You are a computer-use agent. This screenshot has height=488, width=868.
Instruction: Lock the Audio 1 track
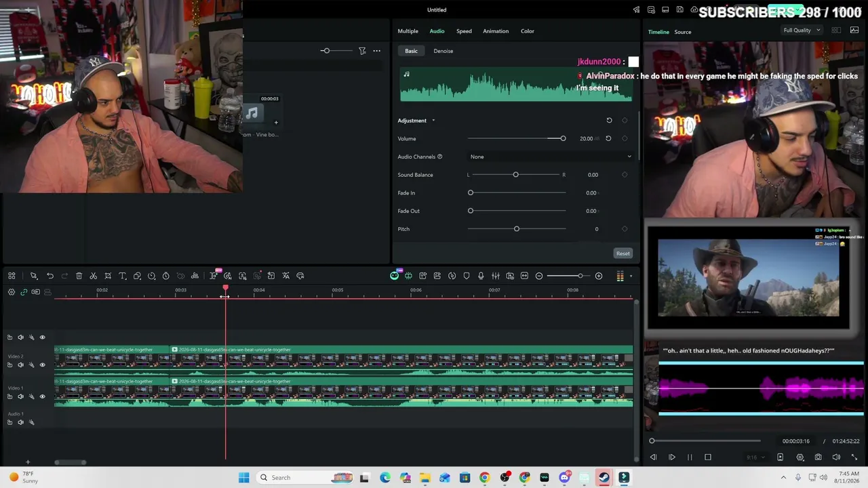click(9, 422)
